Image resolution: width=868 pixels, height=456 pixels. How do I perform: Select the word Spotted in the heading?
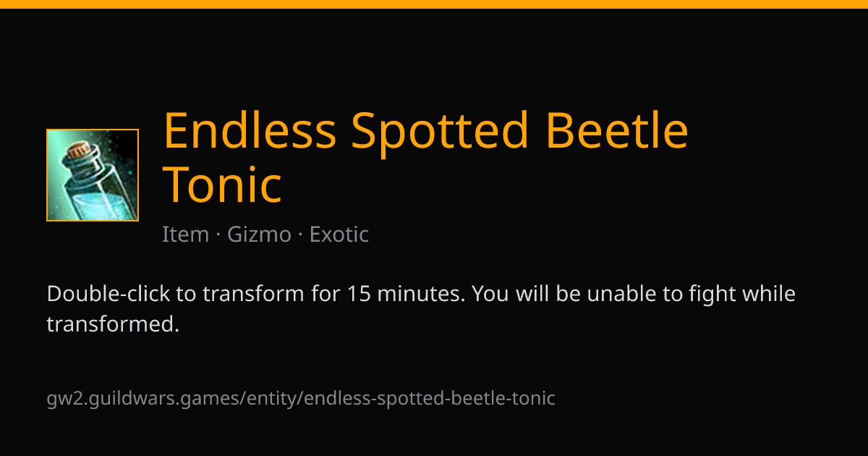[x=441, y=131]
